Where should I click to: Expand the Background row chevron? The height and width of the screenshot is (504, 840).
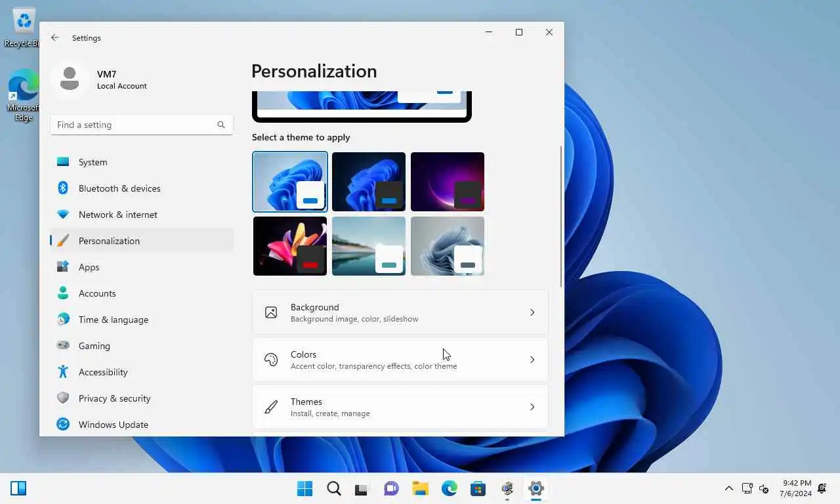coord(532,312)
